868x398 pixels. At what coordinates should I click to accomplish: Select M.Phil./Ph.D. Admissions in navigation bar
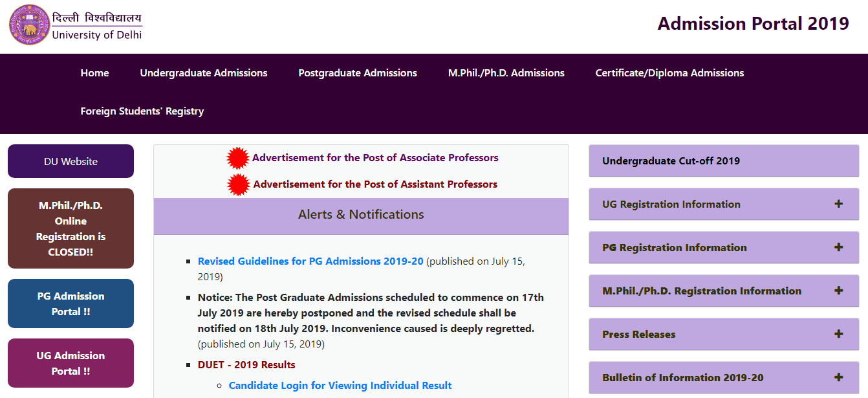click(x=506, y=73)
